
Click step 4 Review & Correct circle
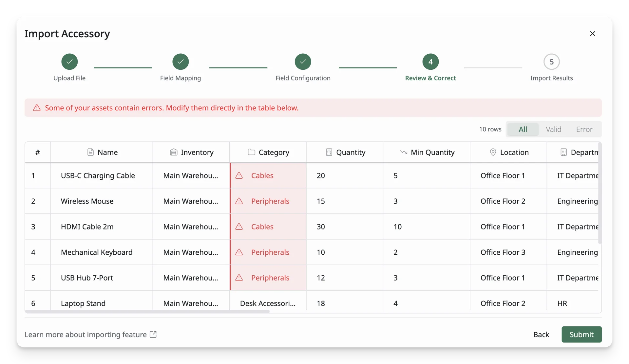click(430, 62)
